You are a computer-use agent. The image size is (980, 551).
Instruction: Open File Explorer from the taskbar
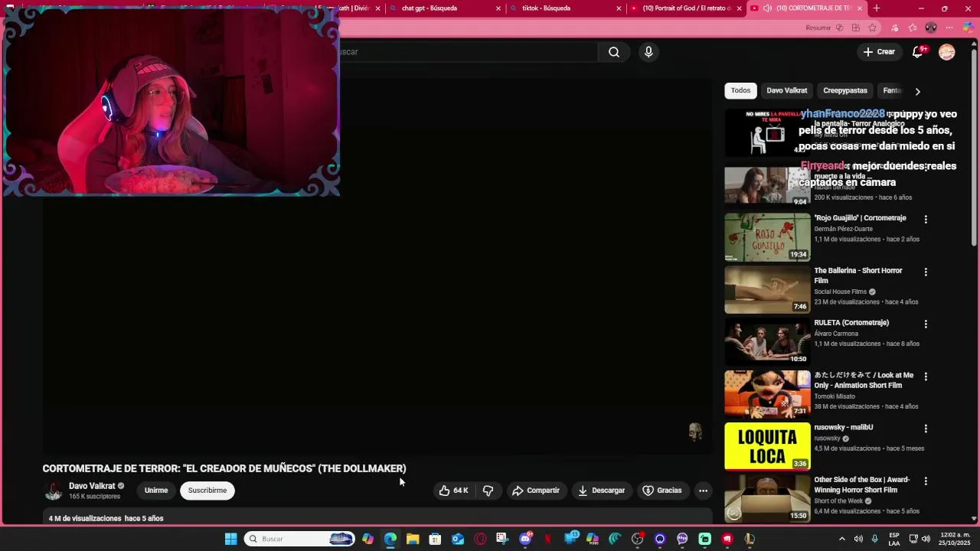(x=413, y=539)
